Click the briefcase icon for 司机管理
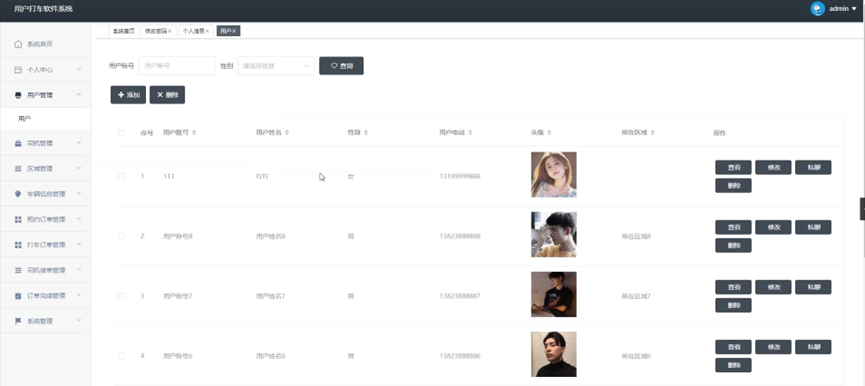The width and height of the screenshot is (865, 386). point(18,143)
